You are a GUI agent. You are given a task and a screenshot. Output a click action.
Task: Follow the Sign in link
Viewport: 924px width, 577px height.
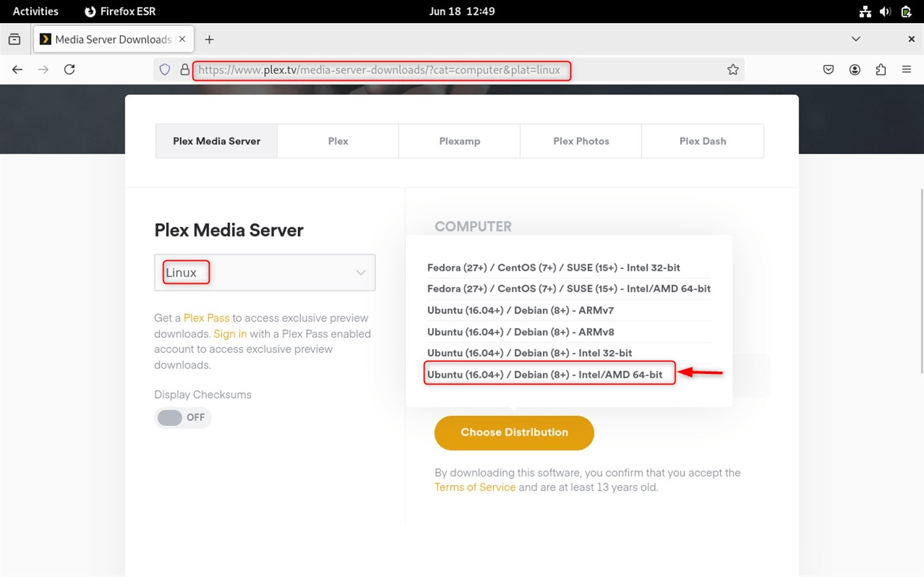pos(230,334)
